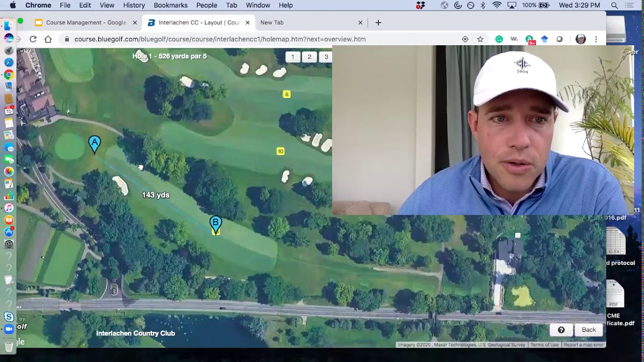This screenshot has width=644, height=362.
Task: Open the History menu
Action: click(x=134, y=6)
